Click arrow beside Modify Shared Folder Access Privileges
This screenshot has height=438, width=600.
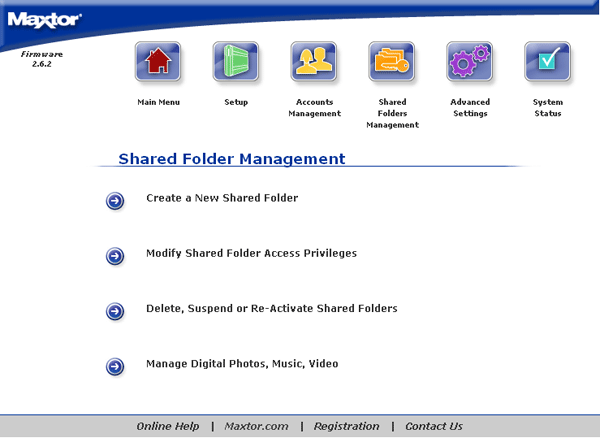click(x=115, y=256)
